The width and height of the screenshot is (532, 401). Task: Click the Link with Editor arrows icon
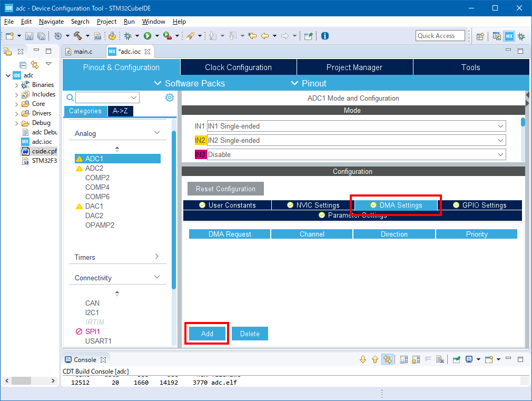35,64
